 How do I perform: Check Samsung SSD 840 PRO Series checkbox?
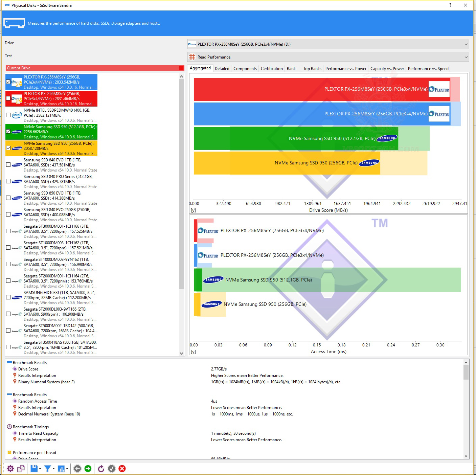[8, 181]
